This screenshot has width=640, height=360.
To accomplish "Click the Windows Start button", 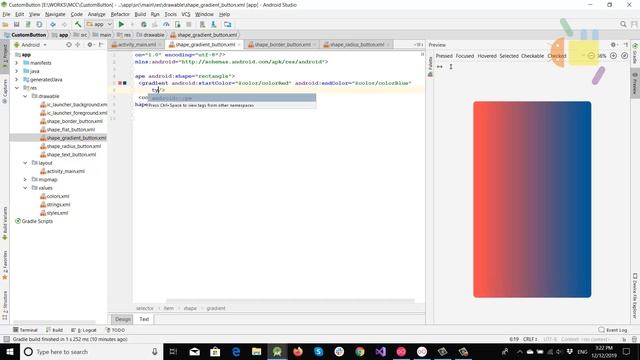I will pos(10,351).
